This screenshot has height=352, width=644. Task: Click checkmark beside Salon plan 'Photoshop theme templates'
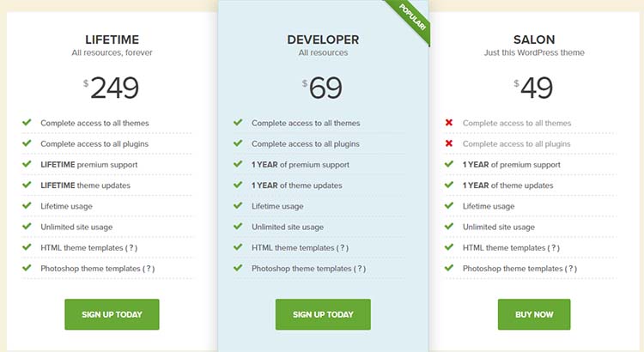(x=449, y=268)
